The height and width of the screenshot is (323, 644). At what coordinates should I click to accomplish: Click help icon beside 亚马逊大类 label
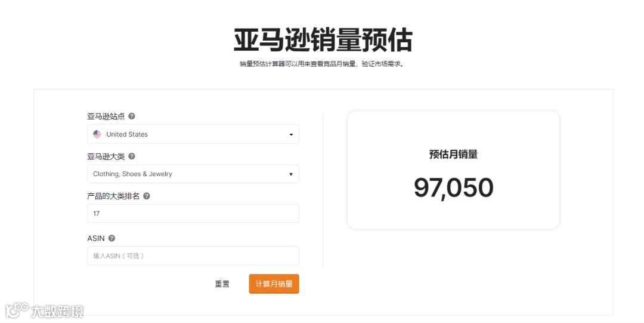(131, 156)
